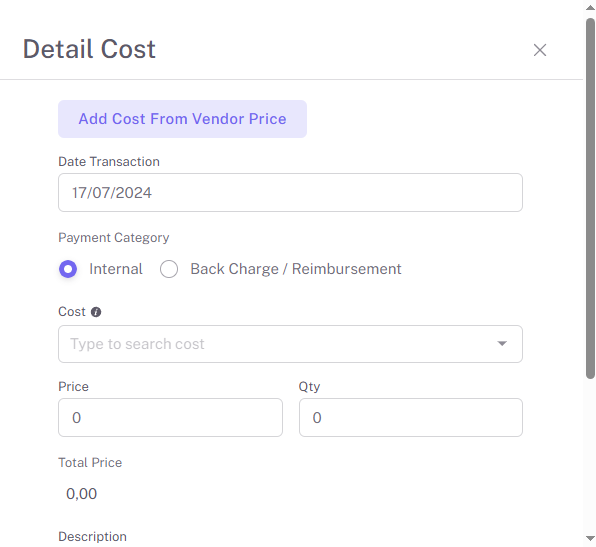Viewport: 596px width, 547px height.
Task: Click the Detail Cost heading
Action: [x=89, y=49]
